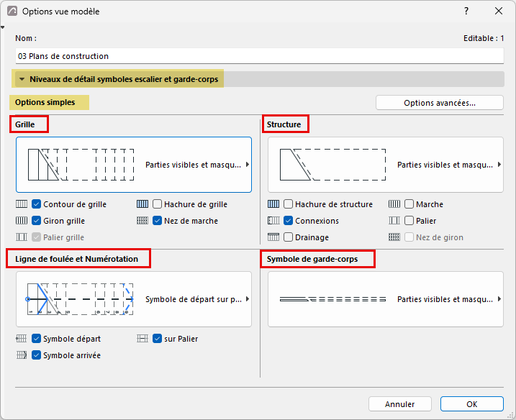
Task: Collapse Niveaux de détail symboles escalier panel
Action: 22,79
